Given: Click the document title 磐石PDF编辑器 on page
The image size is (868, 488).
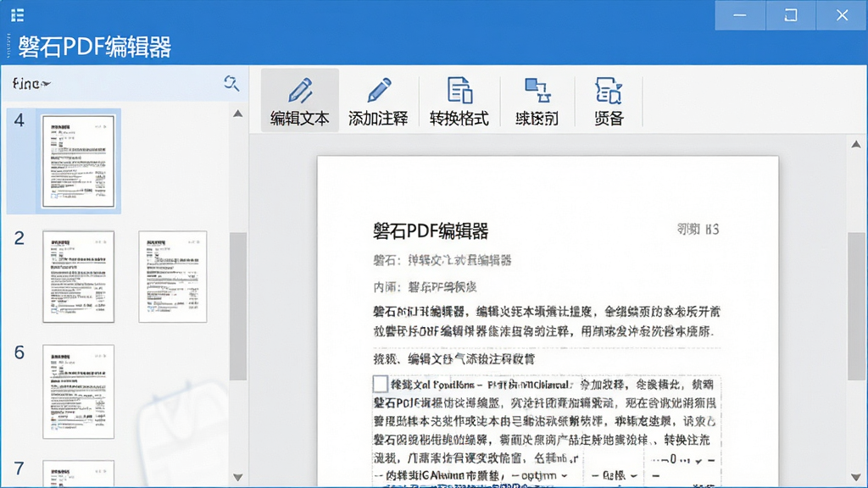Looking at the screenshot, I should [x=430, y=230].
